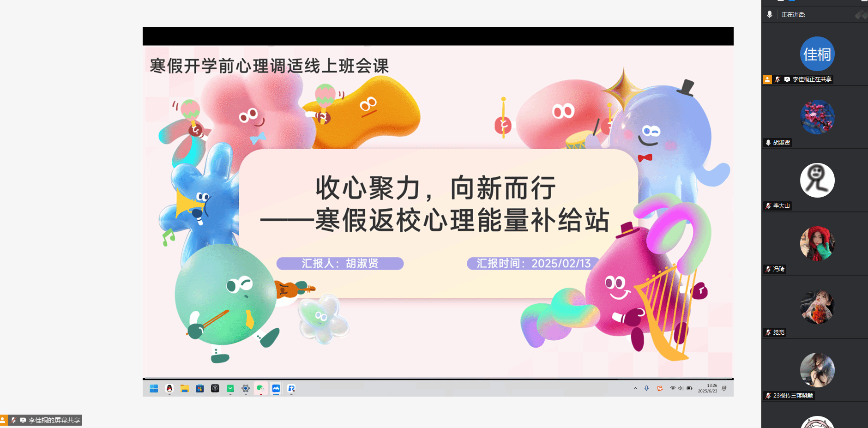
Task: Select 胡淑贤's plum blossom avatar
Action: (x=817, y=117)
